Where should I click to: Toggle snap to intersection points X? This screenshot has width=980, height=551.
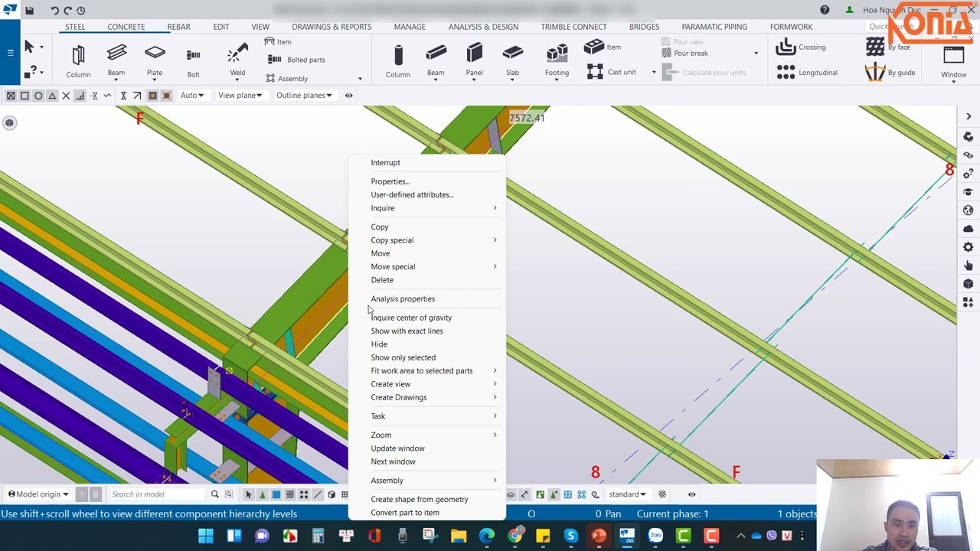click(66, 96)
